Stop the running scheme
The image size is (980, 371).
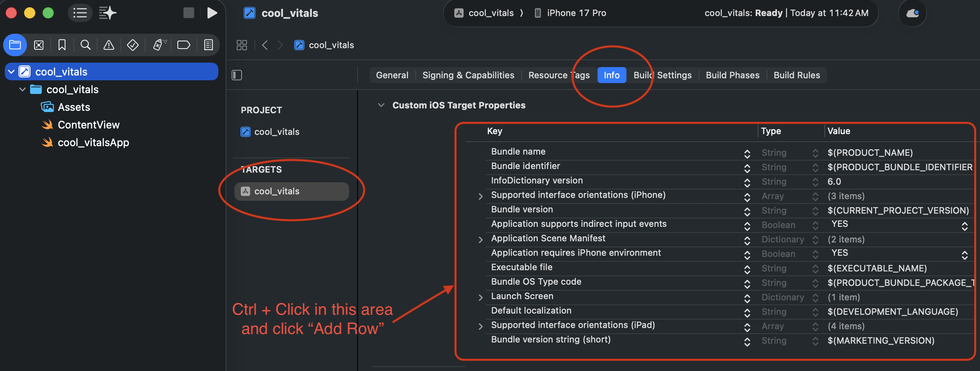point(189,13)
